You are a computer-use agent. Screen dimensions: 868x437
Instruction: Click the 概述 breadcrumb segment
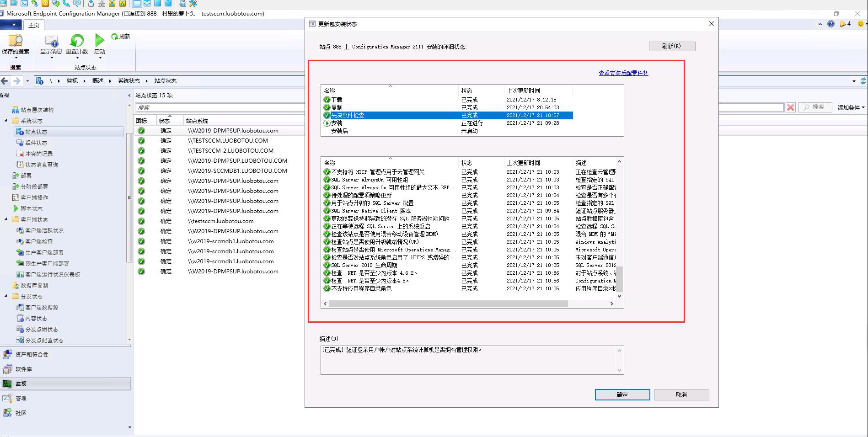pyautogui.click(x=97, y=81)
